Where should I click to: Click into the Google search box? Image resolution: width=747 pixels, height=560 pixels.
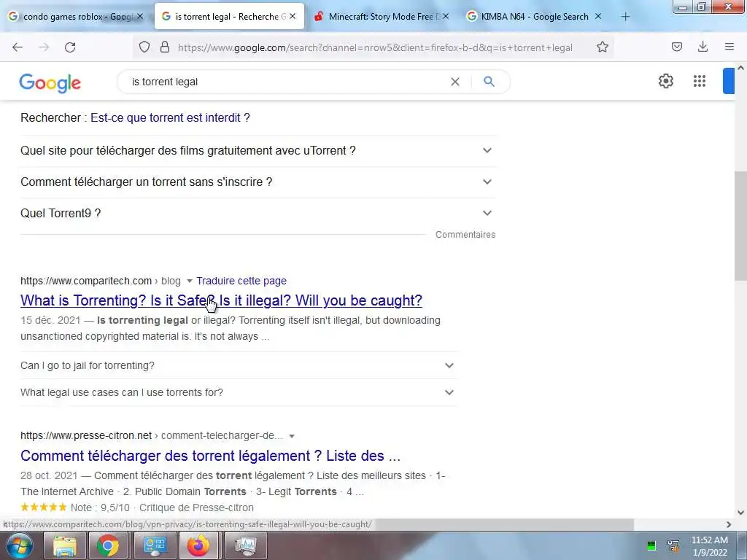[286, 82]
